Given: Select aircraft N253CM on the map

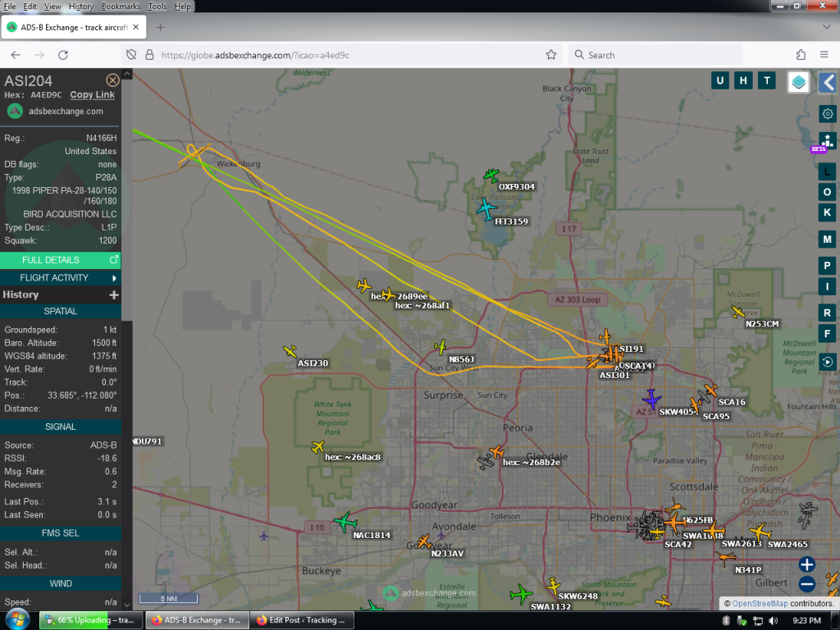Looking at the screenshot, I should (738, 312).
